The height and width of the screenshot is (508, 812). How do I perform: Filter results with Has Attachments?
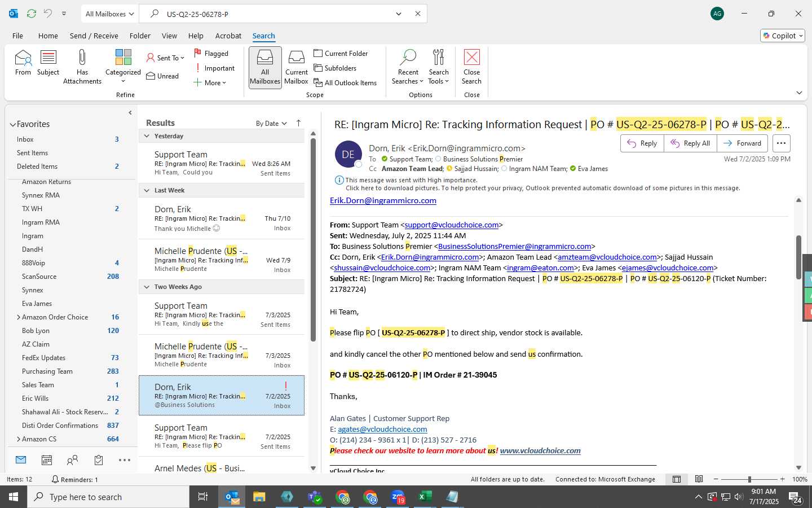point(82,67)
